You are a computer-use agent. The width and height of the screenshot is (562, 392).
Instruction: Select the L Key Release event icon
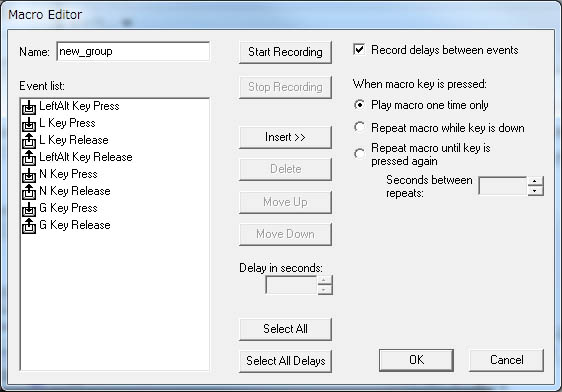point(29,141)
